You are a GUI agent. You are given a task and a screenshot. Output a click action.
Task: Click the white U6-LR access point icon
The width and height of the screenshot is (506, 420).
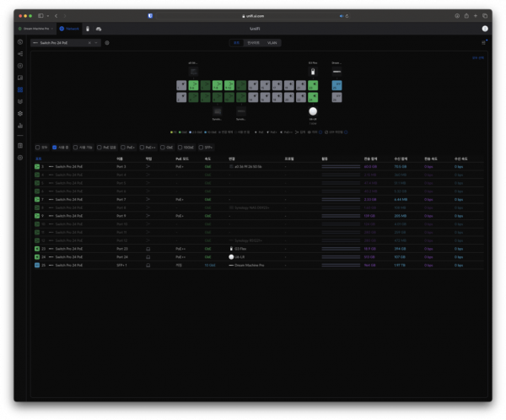pyautogui.click(x=313, y=111)
